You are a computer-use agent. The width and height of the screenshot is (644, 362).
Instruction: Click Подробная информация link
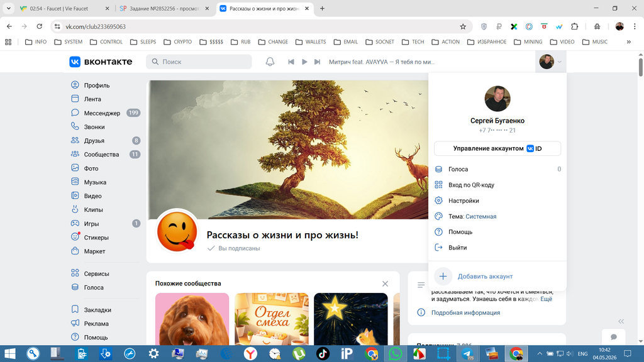point(465,312)
